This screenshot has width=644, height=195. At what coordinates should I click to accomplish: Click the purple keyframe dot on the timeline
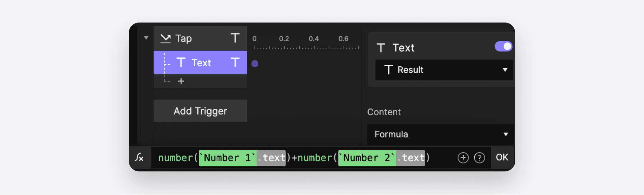click(255, 64)
